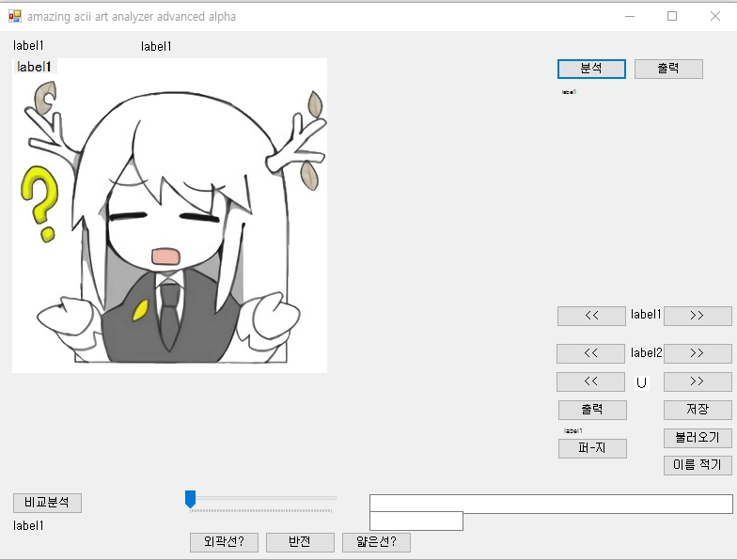737x560 pixels.
Task: Save with the 저장 button
Action: coord(698,410)
